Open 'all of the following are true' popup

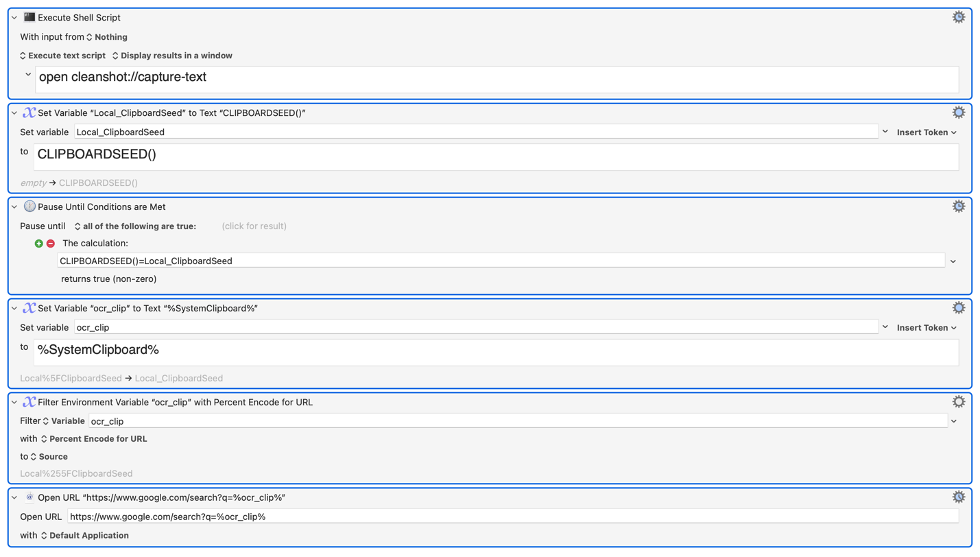(x=135, y=226)
